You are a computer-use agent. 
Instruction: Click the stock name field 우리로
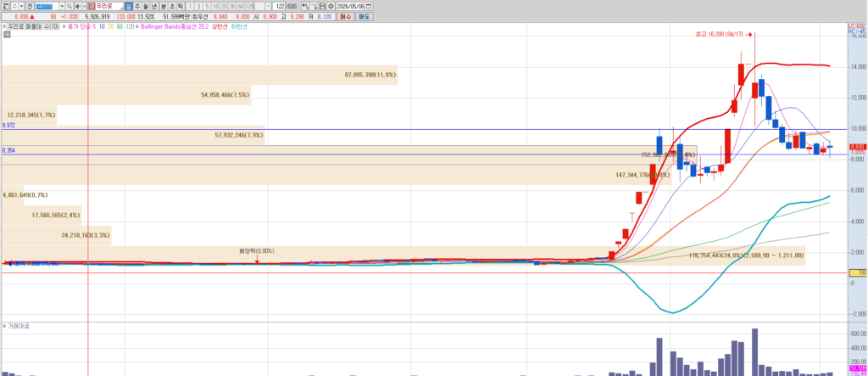click(109, 6)
